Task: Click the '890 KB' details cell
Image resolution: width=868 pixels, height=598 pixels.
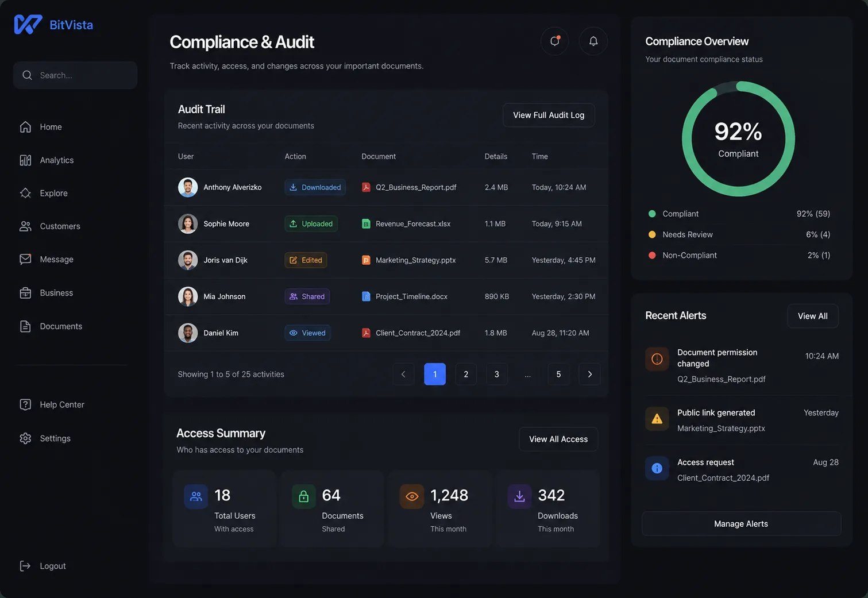Action: [497, 296]
